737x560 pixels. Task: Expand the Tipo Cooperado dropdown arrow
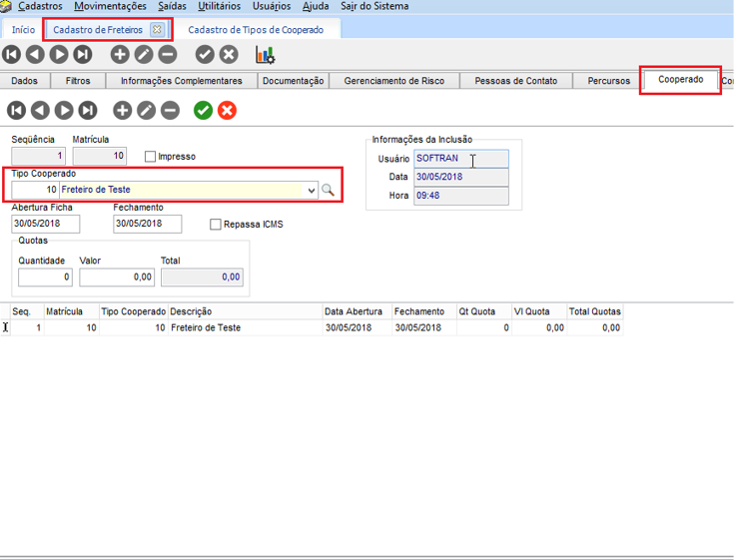click(312, 190)
